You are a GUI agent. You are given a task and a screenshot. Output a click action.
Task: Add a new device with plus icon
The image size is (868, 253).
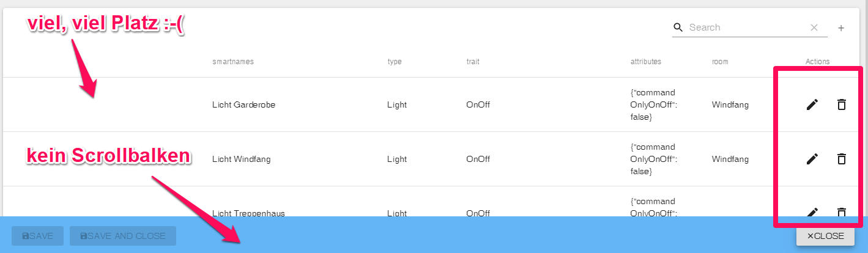click(x=841, y=28)
